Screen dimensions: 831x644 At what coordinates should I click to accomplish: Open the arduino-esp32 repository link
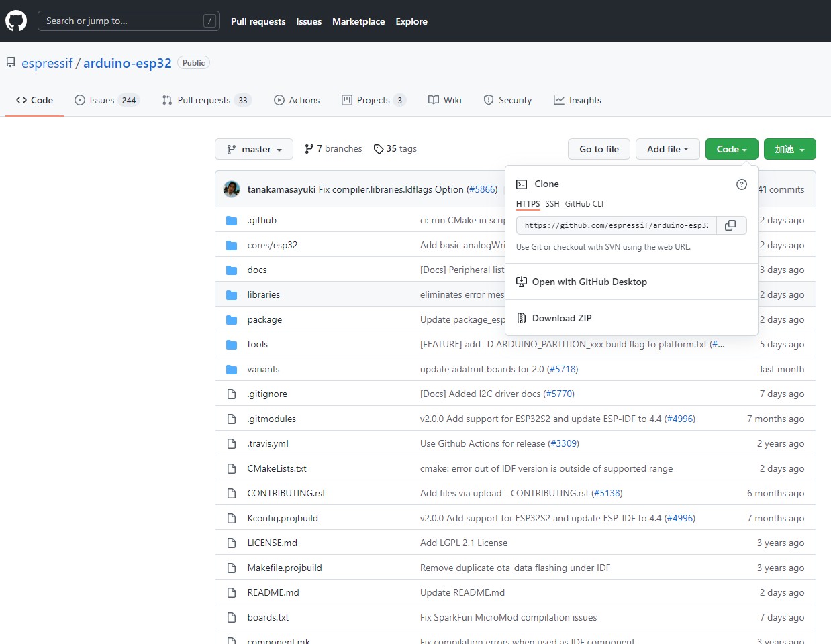pos(128,63)
